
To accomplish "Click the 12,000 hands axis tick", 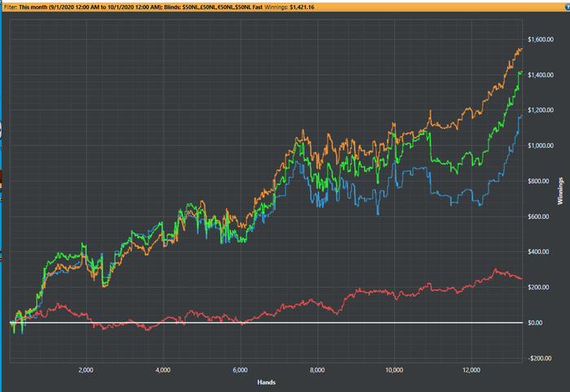I will (471, 370).
